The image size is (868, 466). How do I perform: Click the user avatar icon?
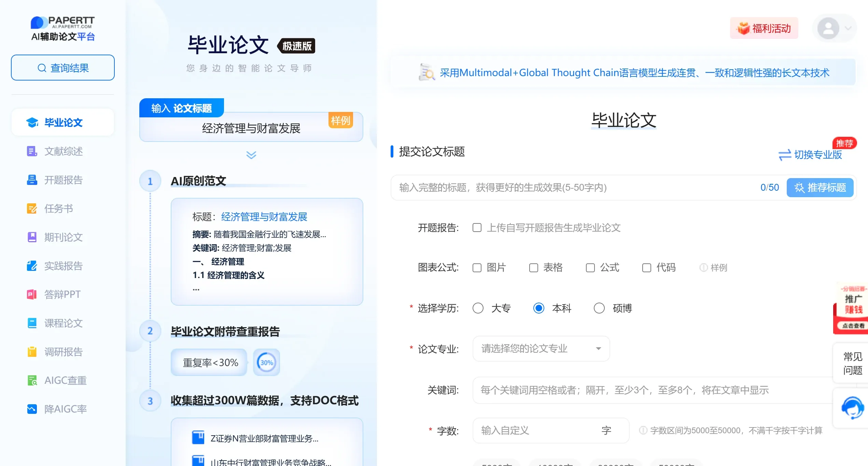click(x=828, y=29)
